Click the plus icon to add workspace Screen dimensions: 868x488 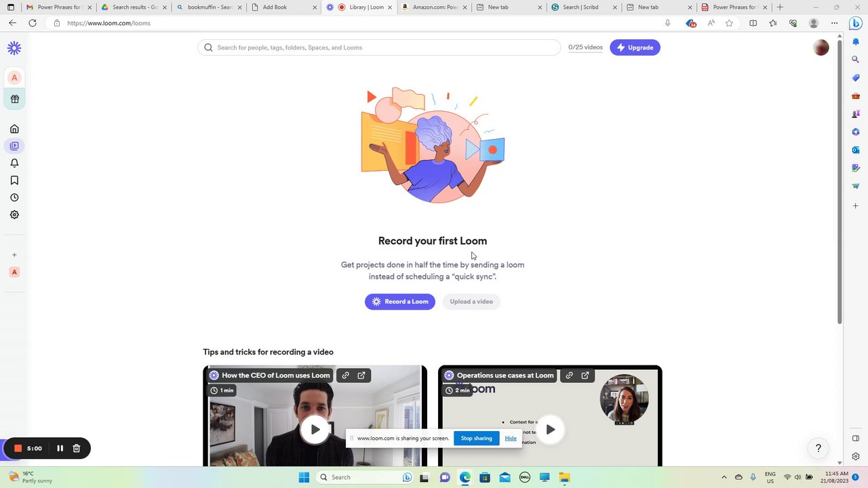[14, 255]
